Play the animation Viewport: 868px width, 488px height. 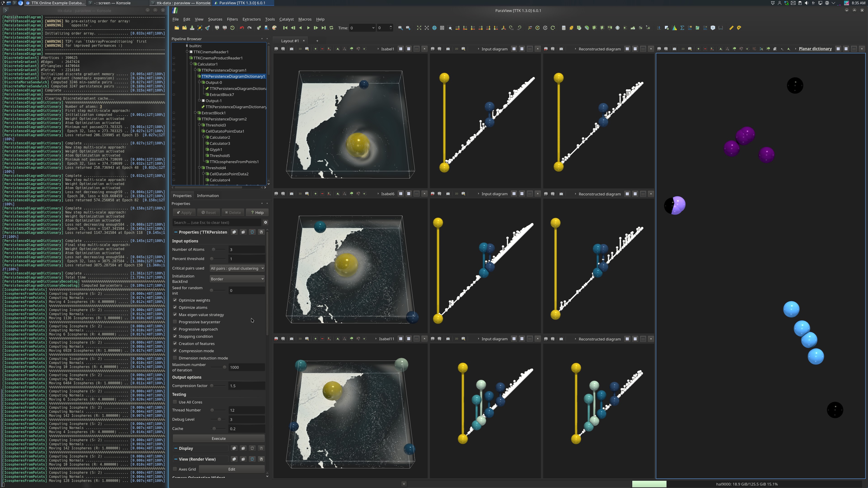(308, 28)
